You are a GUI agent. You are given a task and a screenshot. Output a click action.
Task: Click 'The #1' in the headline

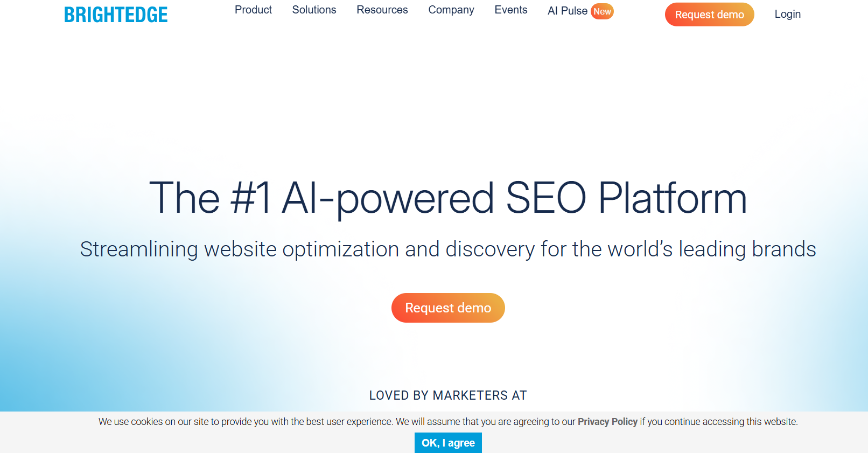[x=210, y=198]
